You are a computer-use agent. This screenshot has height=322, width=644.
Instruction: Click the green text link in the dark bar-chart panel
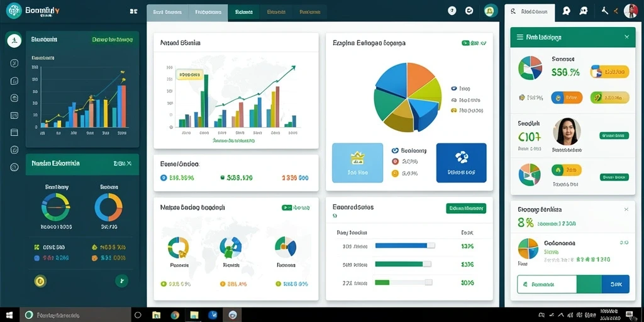click(112, 40)
